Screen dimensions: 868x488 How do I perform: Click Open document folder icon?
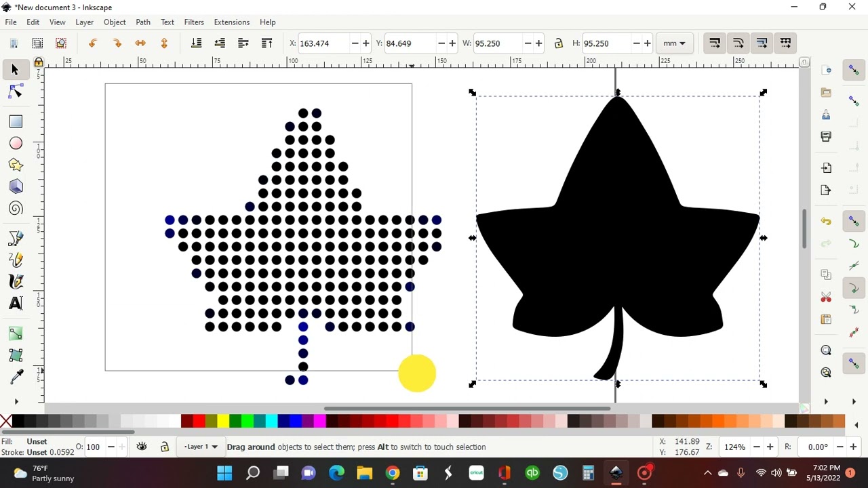826,92
